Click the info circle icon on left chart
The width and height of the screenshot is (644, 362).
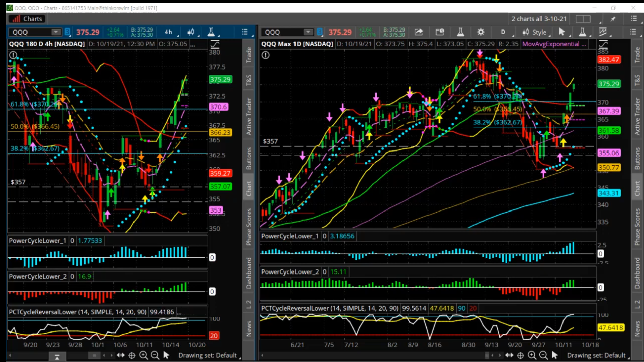click(13, 55)
